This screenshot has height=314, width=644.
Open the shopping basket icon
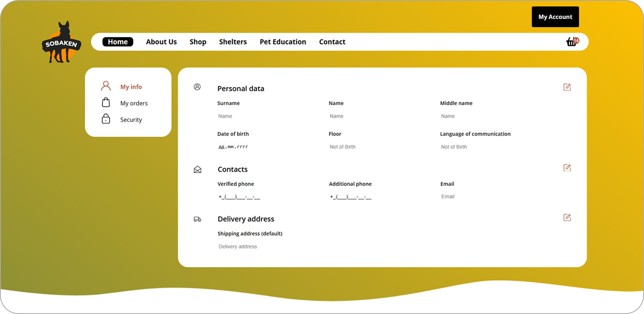coord(572,41)
